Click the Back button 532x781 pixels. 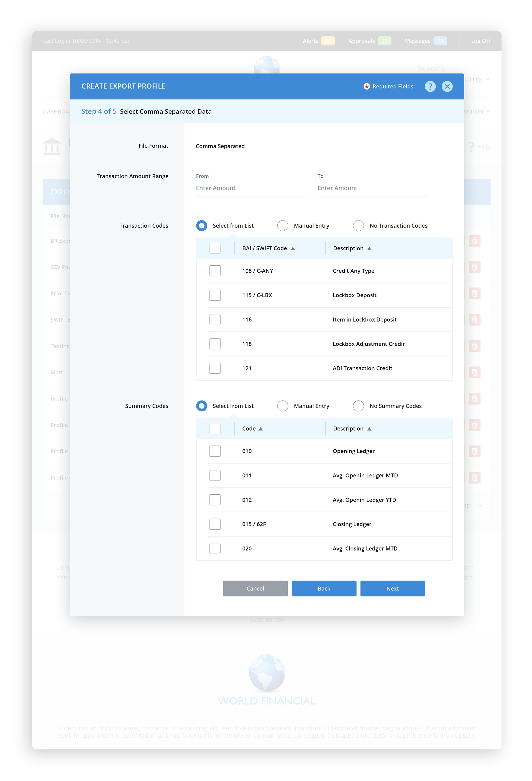click(x=324, y=588)
